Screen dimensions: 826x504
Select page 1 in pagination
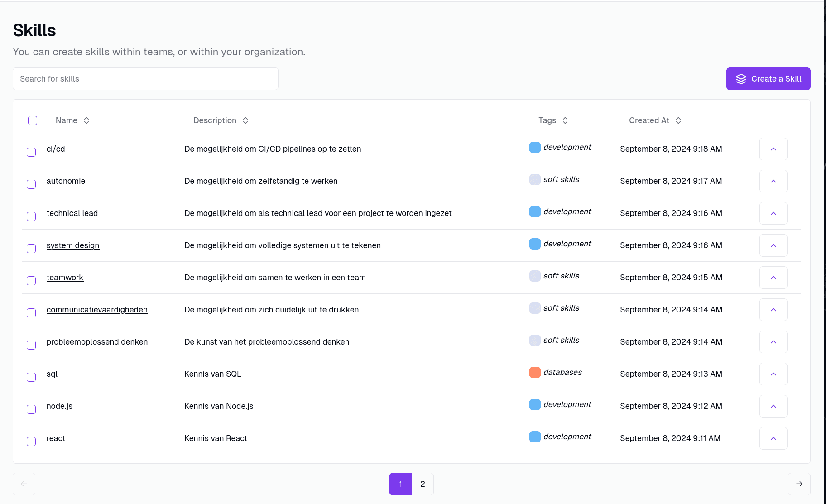tap(400, 484)
